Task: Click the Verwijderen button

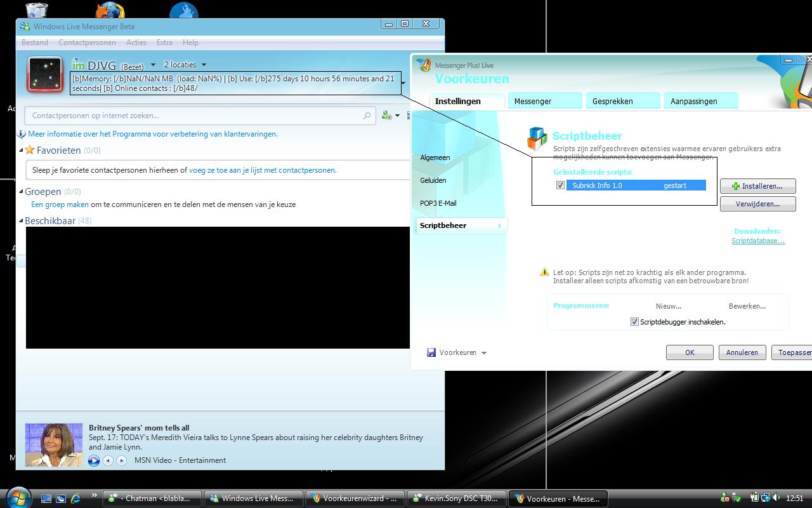Action: tap(757, 204)
